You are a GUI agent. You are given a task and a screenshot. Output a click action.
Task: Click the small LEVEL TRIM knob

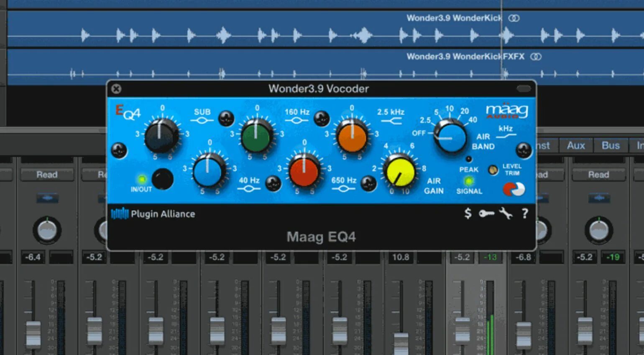(x=493, y=170)
